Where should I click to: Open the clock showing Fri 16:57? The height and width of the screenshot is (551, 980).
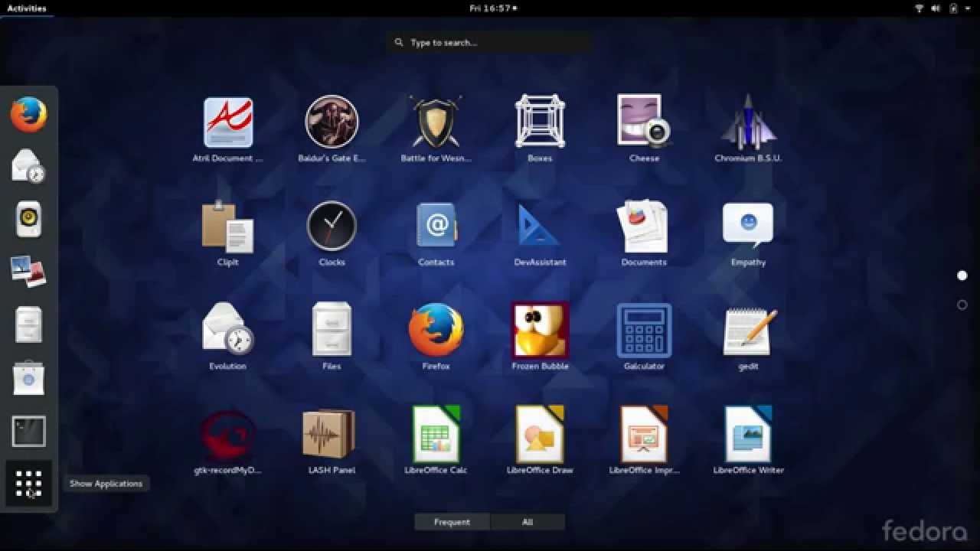[x=492, y=8]
